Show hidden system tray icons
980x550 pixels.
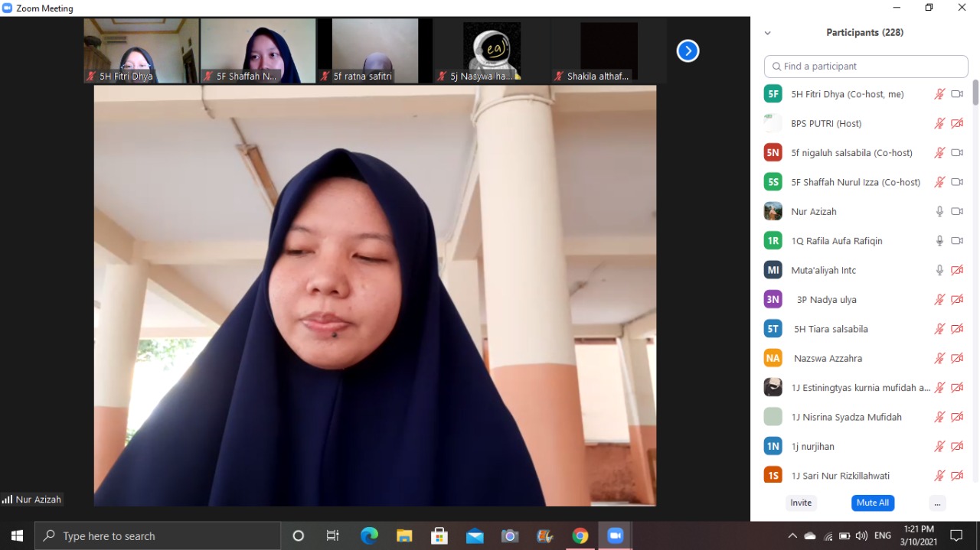point(792,536)
